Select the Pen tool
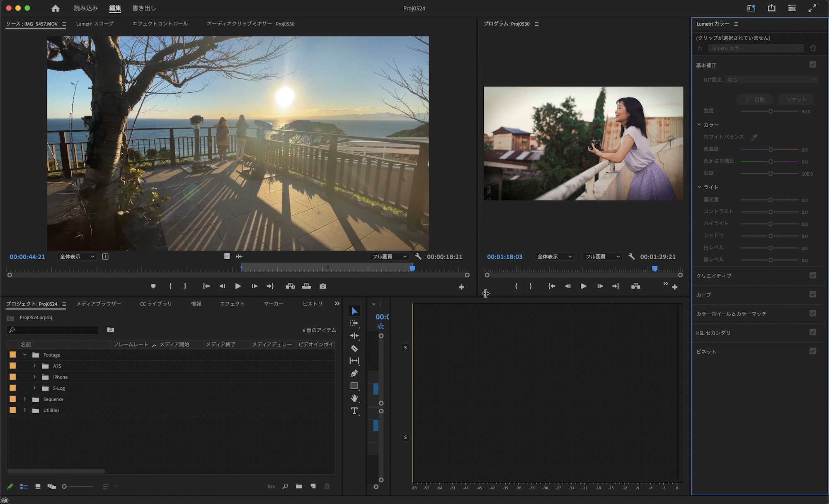Image resolution: width=829 pixels, height=504 pixels. (354, 374)
